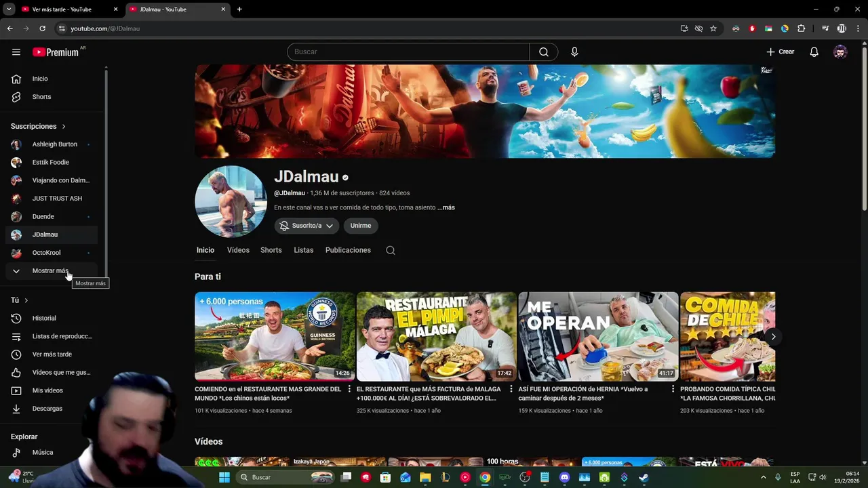
Task: Open Duende channel subscription
Action: click(x=52, y=217)
